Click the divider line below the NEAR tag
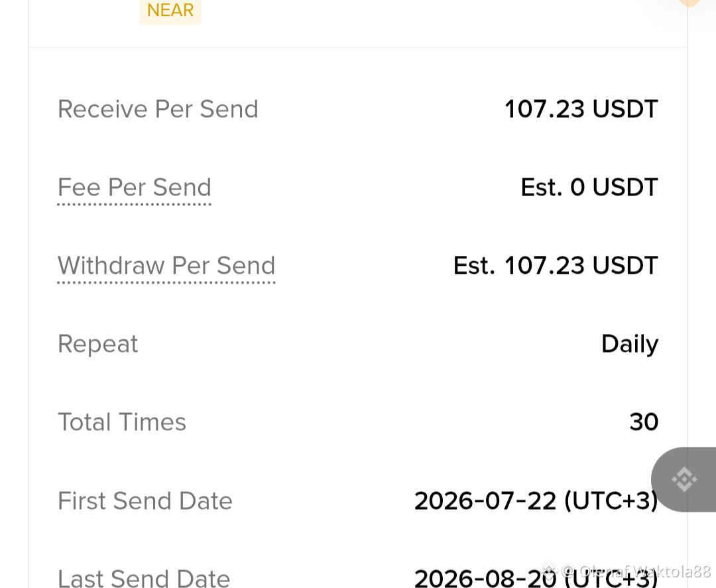This screenshot has width=716, height=588. coord(358,48)
